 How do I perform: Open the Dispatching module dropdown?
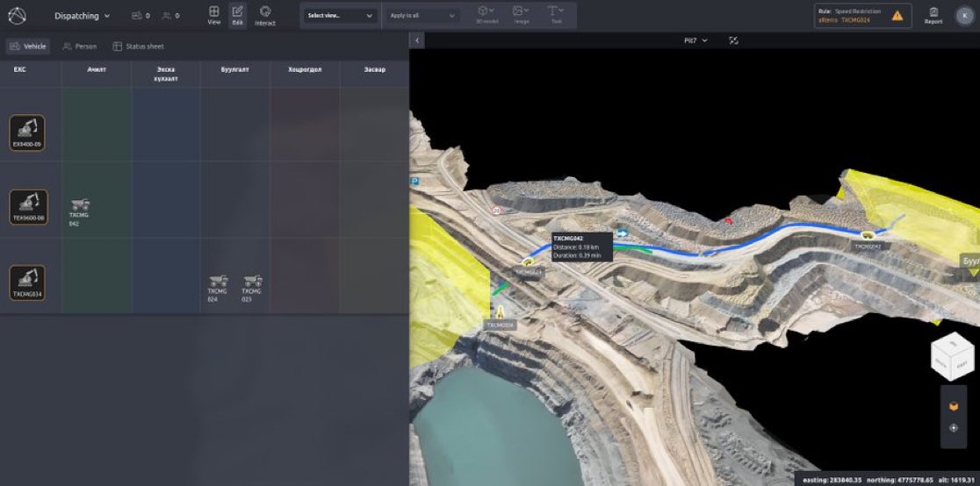click(x=82, y=17)
